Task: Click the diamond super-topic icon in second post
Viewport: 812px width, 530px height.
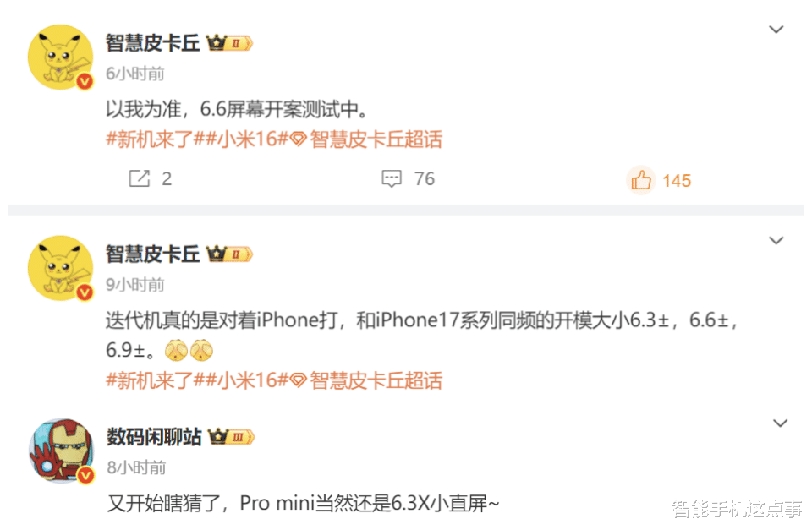Action: click(x=299, y=381)
